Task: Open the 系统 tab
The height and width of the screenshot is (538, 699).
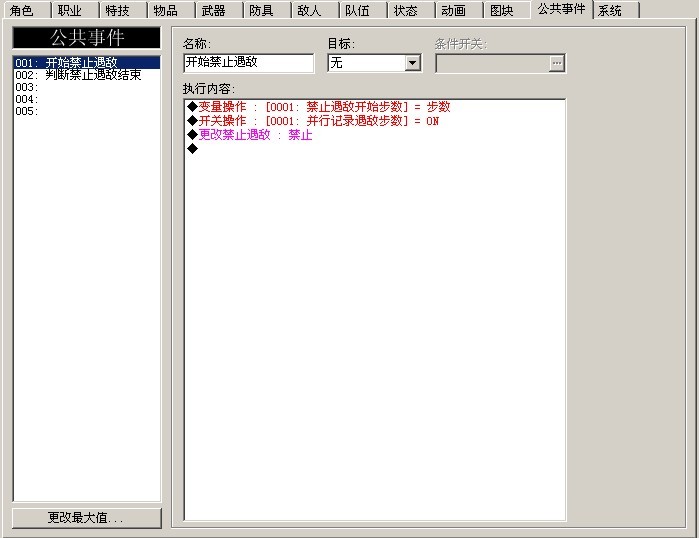Action: (x=617, y=10)
